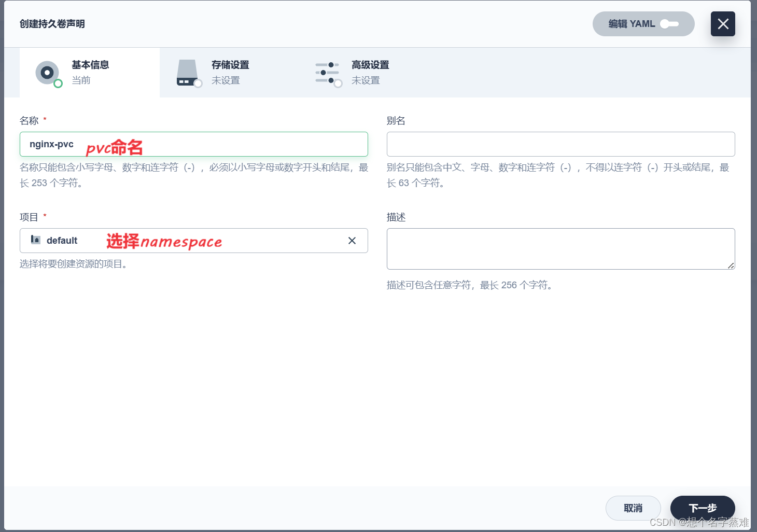Click the 取消 button
757x532 pixels.
(633, 508)
